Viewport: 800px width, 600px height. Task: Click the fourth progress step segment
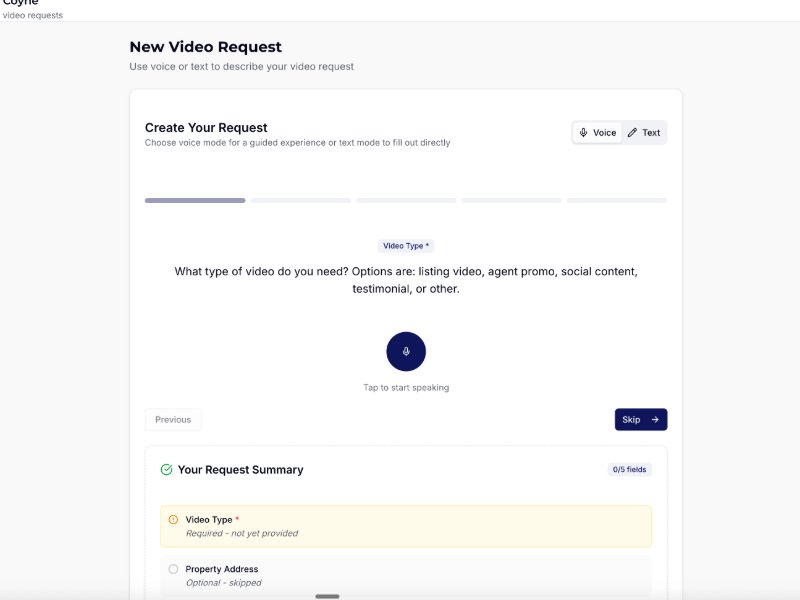pos(511,200)
